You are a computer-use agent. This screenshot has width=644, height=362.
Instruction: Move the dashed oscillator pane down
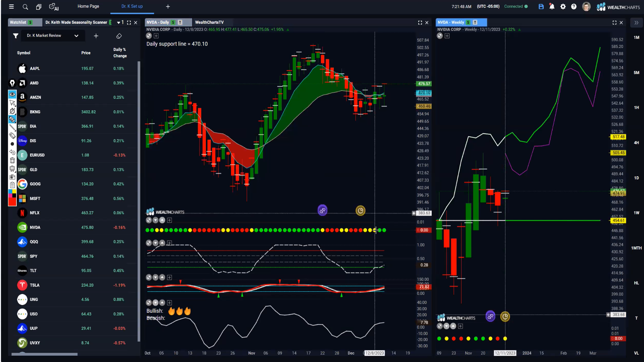[x=155, y=243]
